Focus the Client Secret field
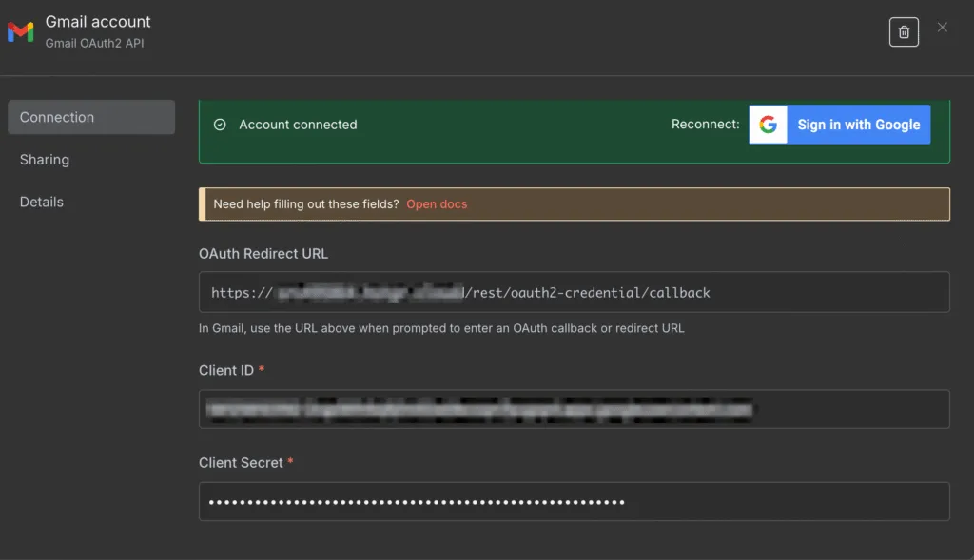Viewport: 974px width, 560px height. (x=574, y=501)
